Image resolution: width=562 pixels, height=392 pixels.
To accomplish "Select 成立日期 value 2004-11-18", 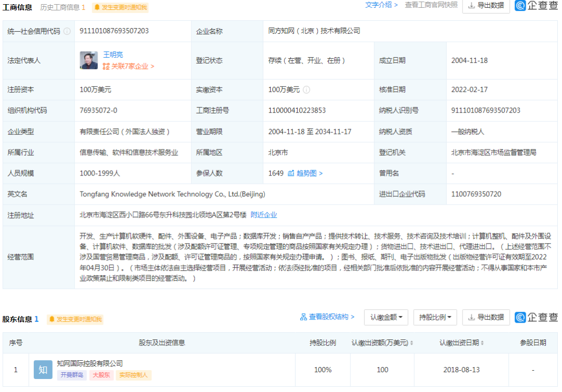I will coord(469,60).
